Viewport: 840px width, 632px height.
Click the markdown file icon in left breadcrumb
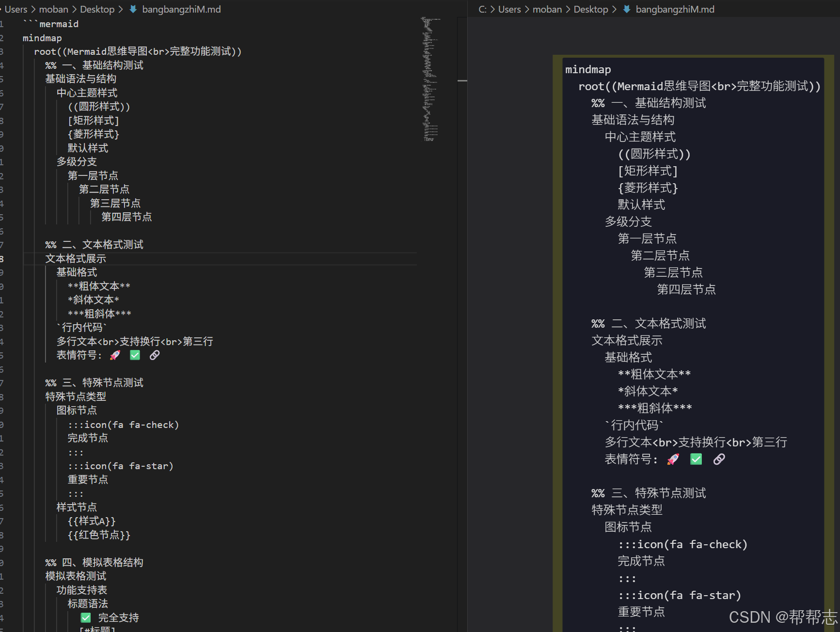pyautogui.click(x=133, y=9)
